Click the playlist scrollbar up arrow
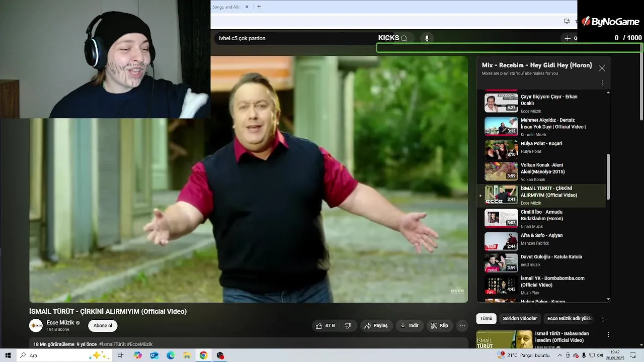The image size is (644, 362). tap(608, 93)
